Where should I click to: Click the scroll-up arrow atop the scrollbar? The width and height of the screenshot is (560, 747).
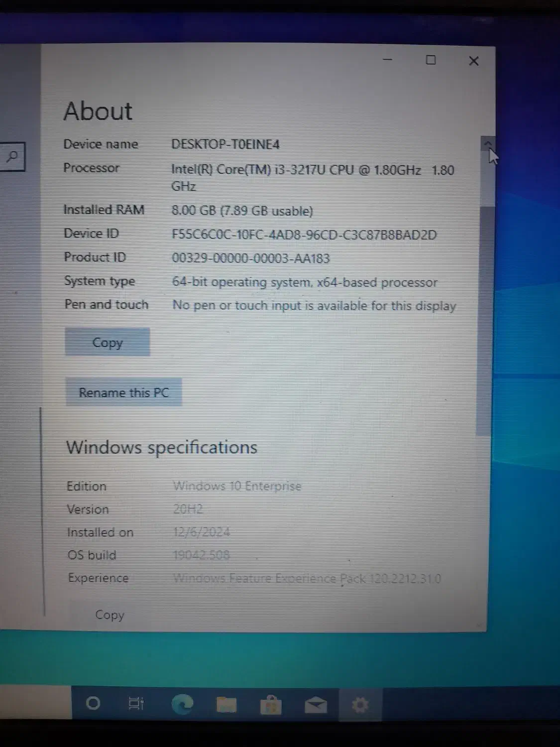pos(488,143)
